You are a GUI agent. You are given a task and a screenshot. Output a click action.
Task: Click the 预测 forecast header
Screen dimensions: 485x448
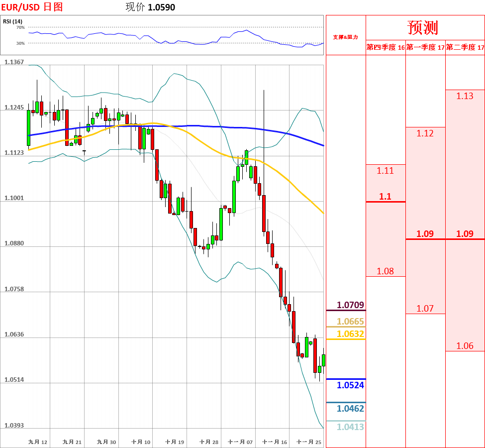pos(423,27)
